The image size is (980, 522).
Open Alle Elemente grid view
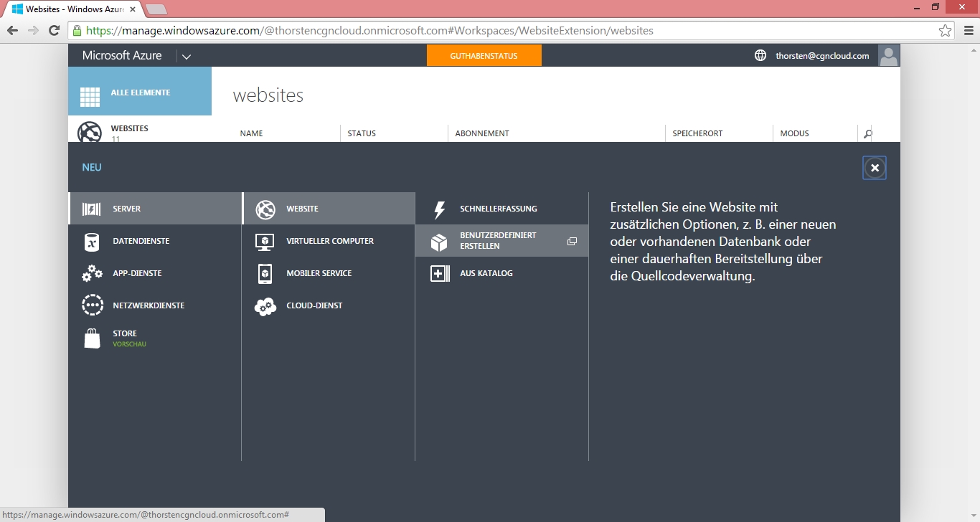(140, 92)
